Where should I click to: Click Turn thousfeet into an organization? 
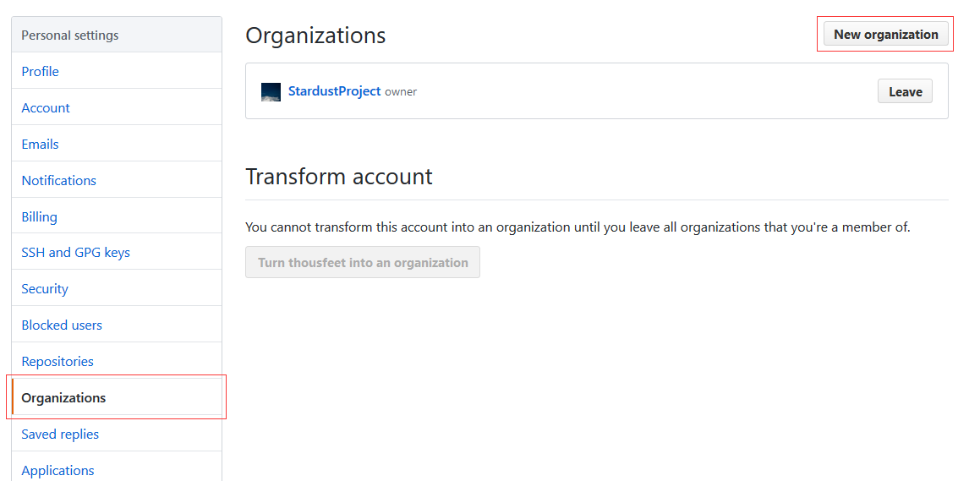pos(363,262)
